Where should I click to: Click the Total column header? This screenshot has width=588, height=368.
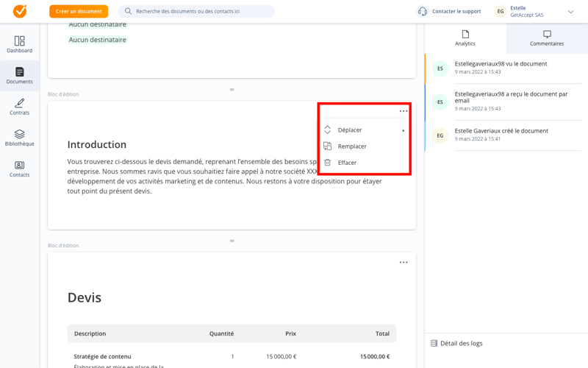382,333
